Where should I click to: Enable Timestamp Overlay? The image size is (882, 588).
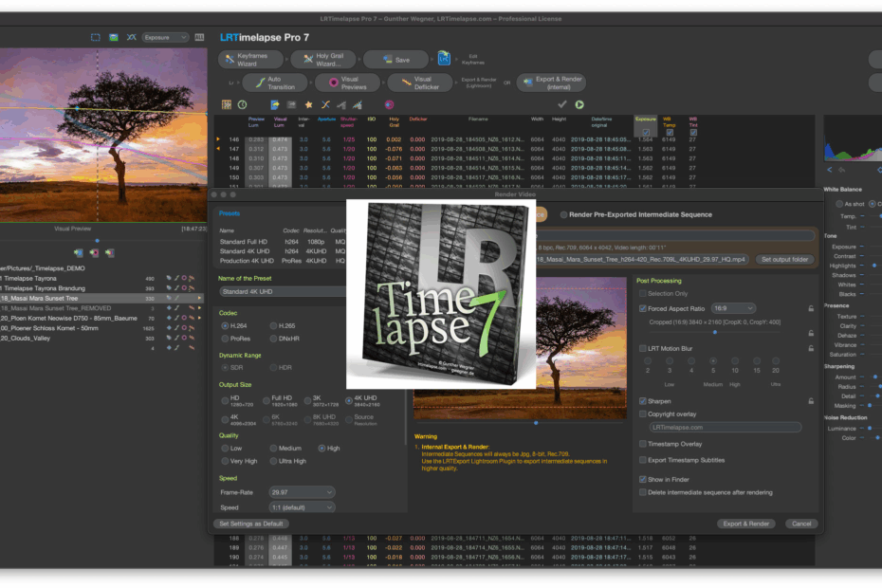[642, 444]
